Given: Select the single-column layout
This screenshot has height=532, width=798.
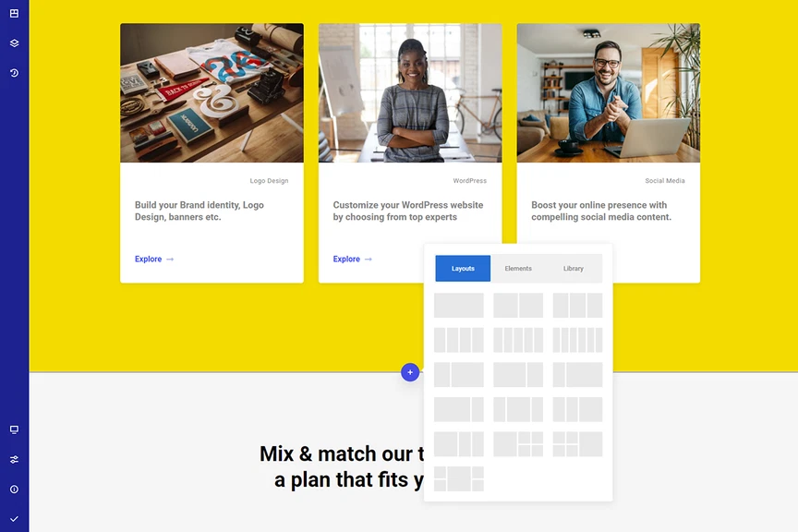Looking at the screenshot, I should 458,305.
